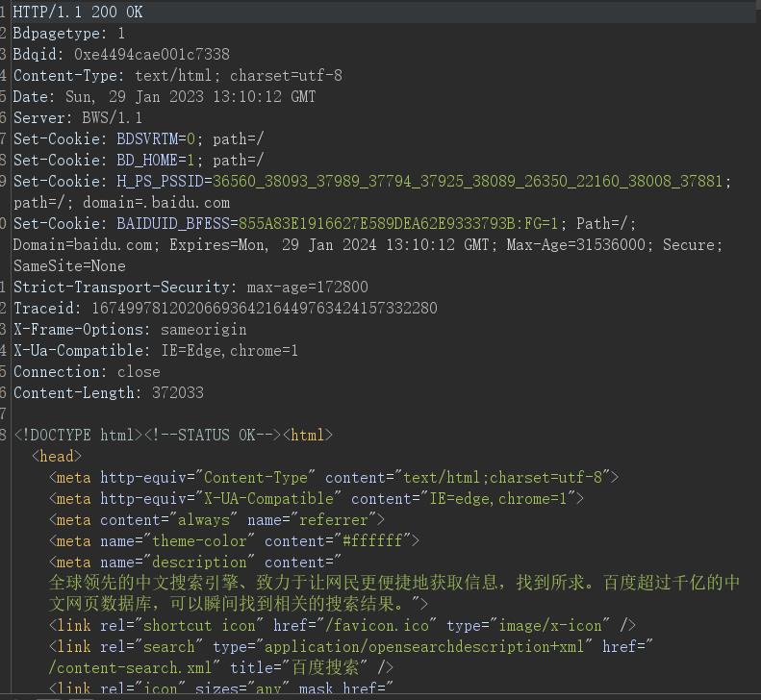Click the BAIDUID_BFESS value 855A83E1916627E589DEA62E9333793B:FG=1

[x=398, y=224]
